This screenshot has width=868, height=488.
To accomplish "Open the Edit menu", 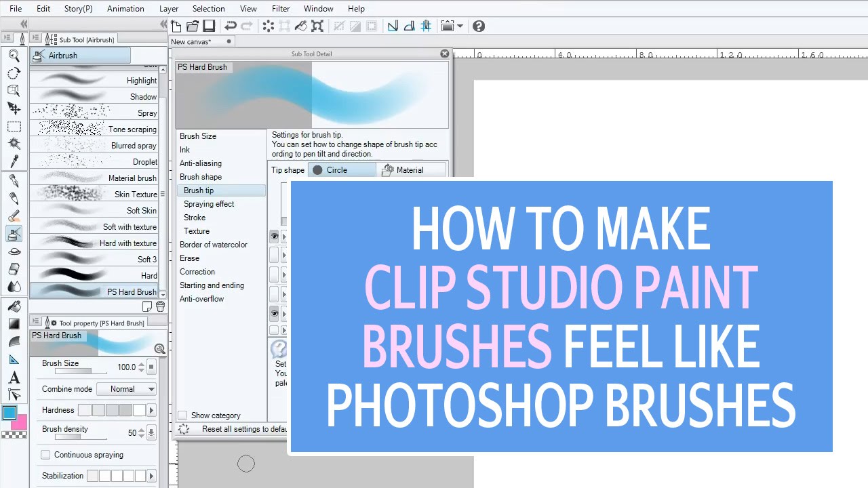I will (x=43, y=9).
